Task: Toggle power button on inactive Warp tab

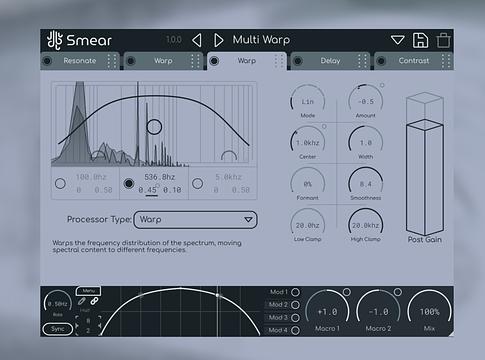Action: click(131, 61)
